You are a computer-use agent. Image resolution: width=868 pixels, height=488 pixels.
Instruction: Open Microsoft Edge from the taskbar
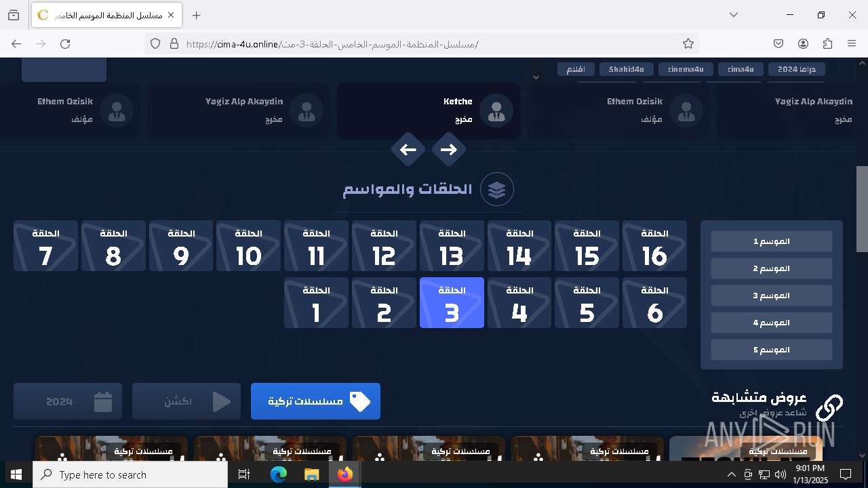(x=279, y=474)
